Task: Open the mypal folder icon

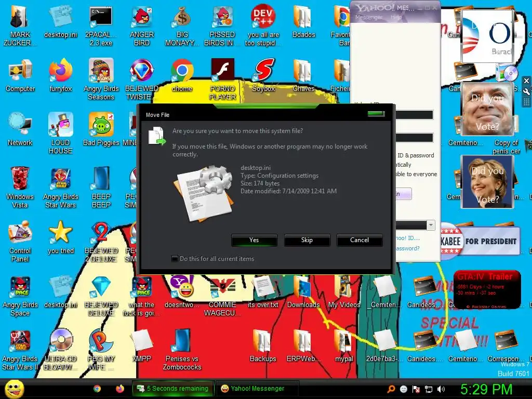Action: coord(344,346)
